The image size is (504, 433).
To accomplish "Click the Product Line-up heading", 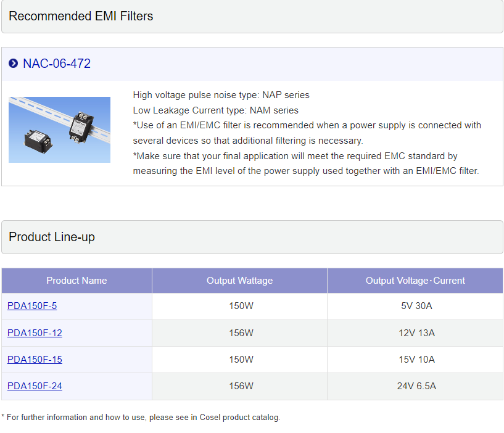I will [x=52, y=237].
